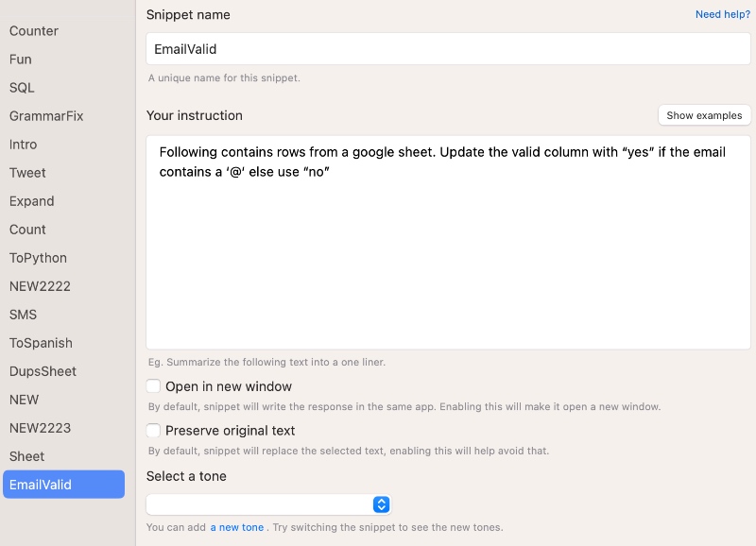Open the tone selection dropdown
Image resolution: width=756 pixels, height=546 pixels.
[268, 504]
